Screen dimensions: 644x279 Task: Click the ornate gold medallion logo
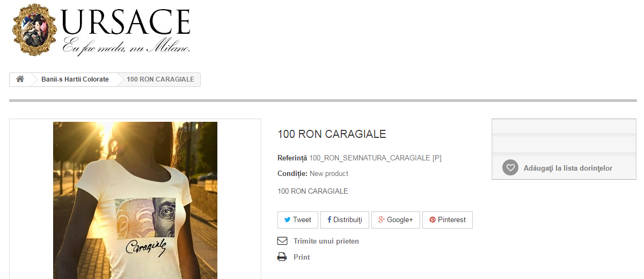pos(35,30)
